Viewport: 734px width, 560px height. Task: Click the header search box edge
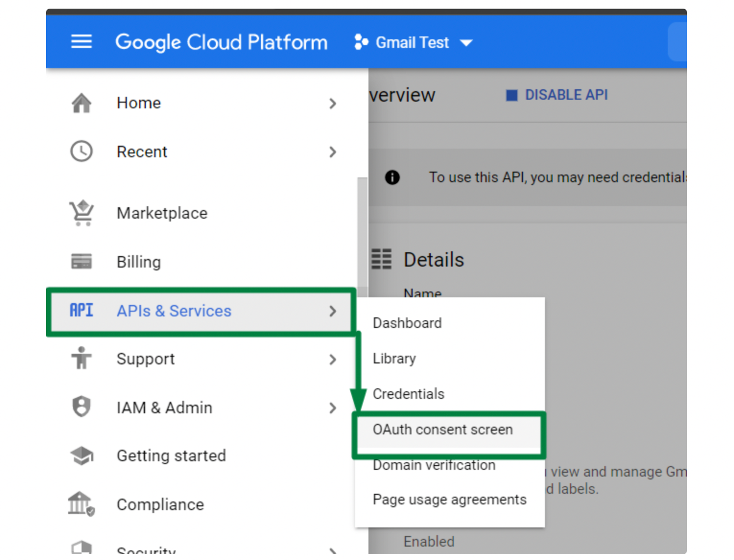(677, 42)
